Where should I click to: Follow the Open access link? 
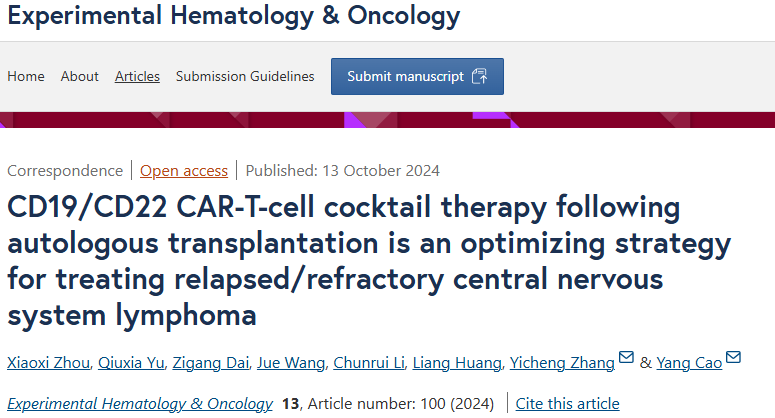pos(184,170)
